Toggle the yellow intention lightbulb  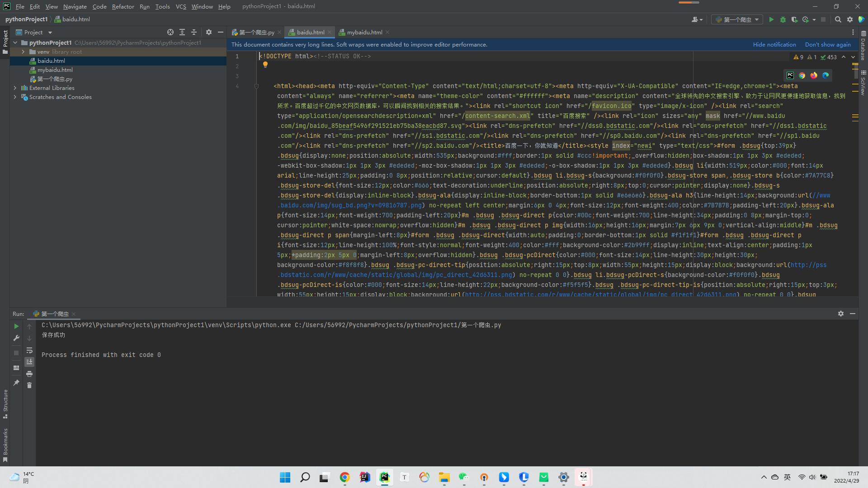pyautogui.click(x=265, y=65)
